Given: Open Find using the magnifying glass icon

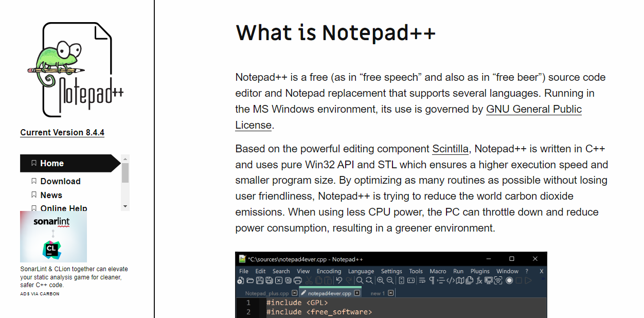Looking at the screenshot, I should (360, 280).
